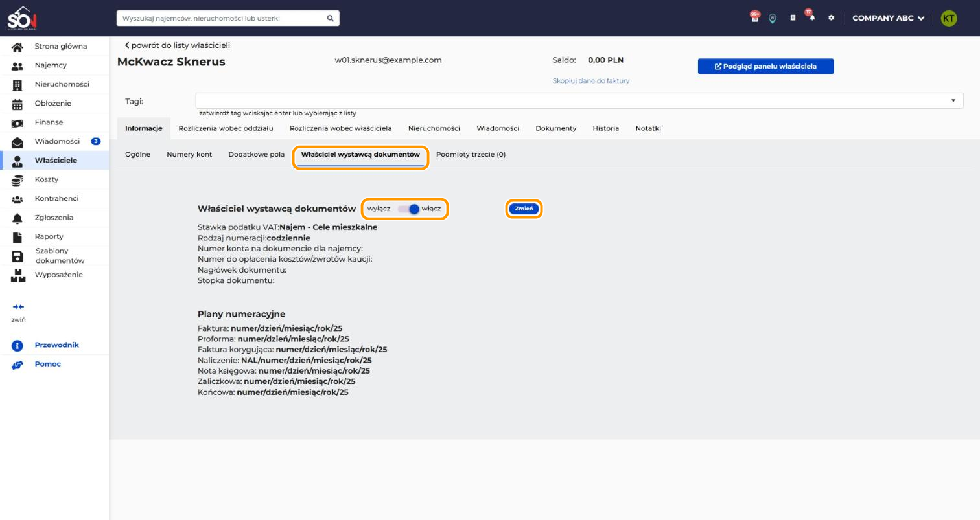This screenshot has width=980, height=520.
Task: Click the Zmień button
Action: [x=524, y=209]
